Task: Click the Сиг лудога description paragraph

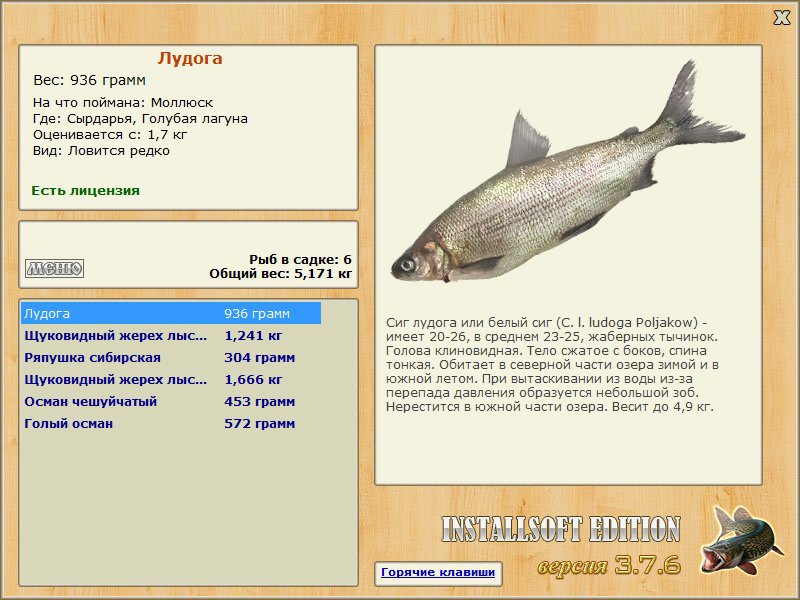Action: tap(553, 365)
